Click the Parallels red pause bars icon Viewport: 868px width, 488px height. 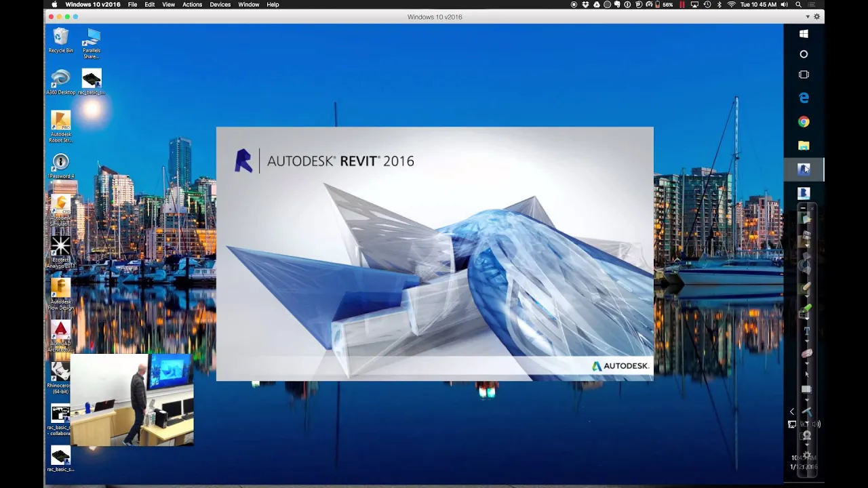[682, 4]
